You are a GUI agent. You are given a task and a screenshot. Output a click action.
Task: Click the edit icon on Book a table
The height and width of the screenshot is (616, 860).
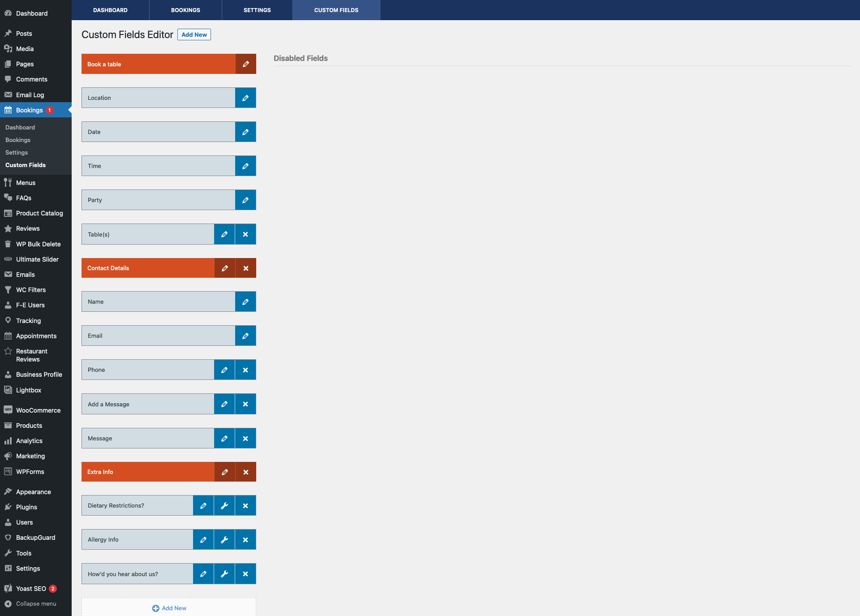pyautogui.click(x=245, y=64)
